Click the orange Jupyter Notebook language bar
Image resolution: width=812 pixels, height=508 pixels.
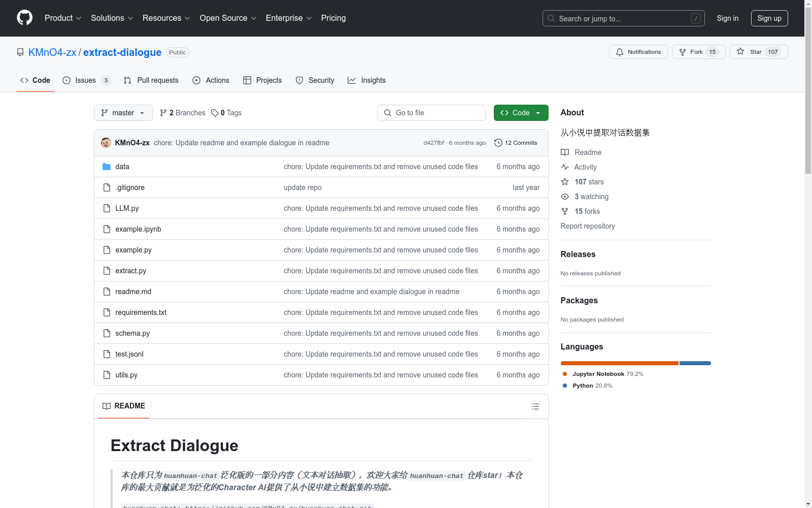click(620, 363)
